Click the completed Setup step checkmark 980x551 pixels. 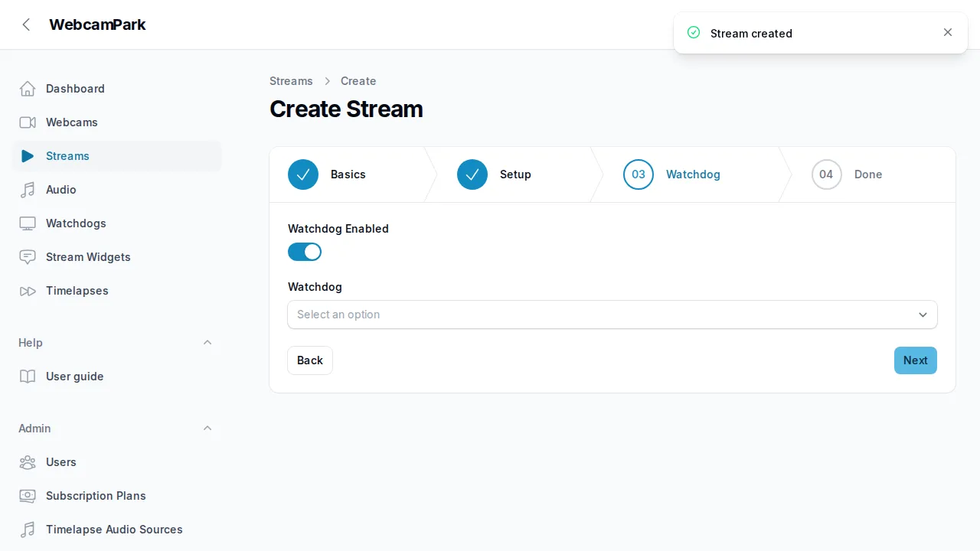[x=472, y=174]
